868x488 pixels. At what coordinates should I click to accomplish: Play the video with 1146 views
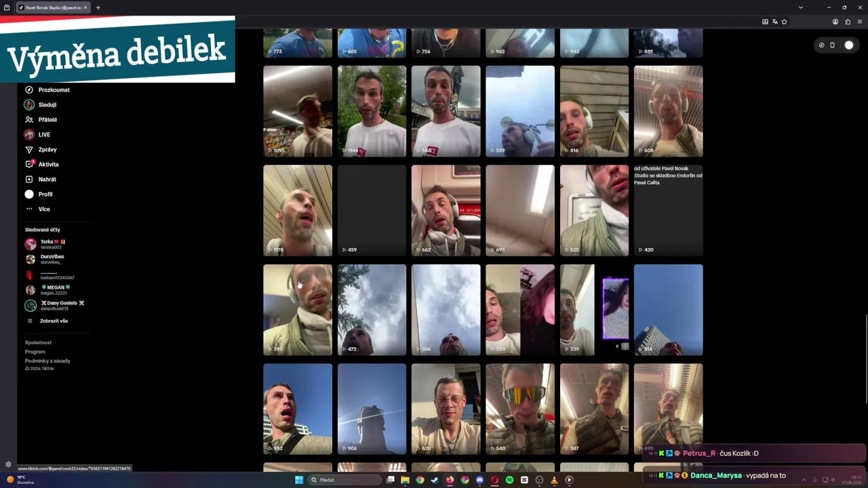pos(372,111)
